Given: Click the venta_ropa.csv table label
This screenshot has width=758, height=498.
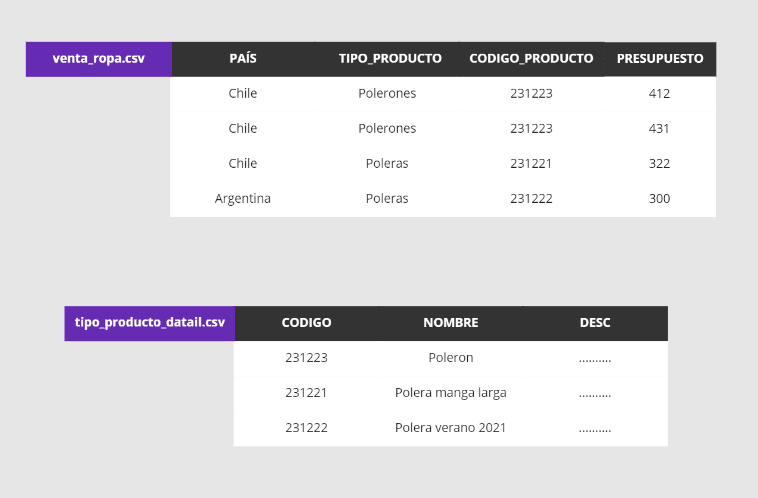Looking at the screenshot, I should click(x=99, y=59).
